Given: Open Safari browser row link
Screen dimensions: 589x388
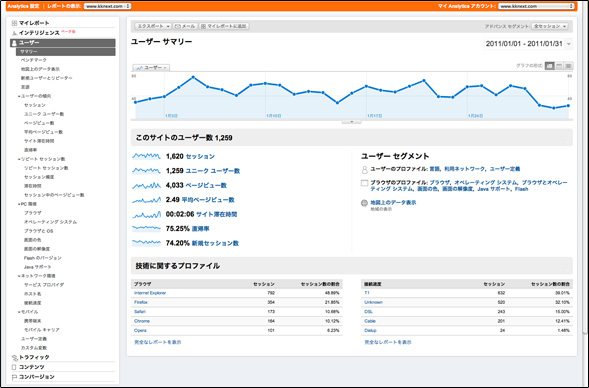Looking at the screenshot, I should (x=140, y=312).
